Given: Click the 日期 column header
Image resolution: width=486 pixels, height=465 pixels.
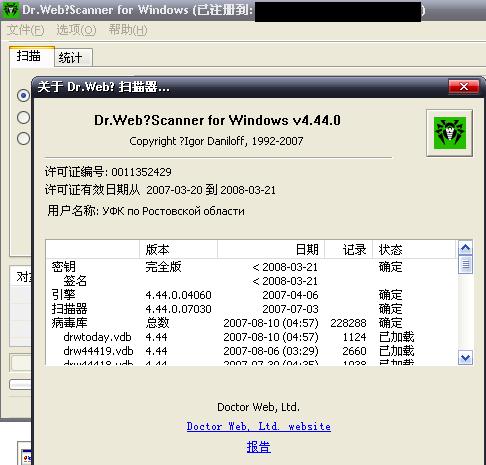Looking at the screenshot, I should 271,249.
